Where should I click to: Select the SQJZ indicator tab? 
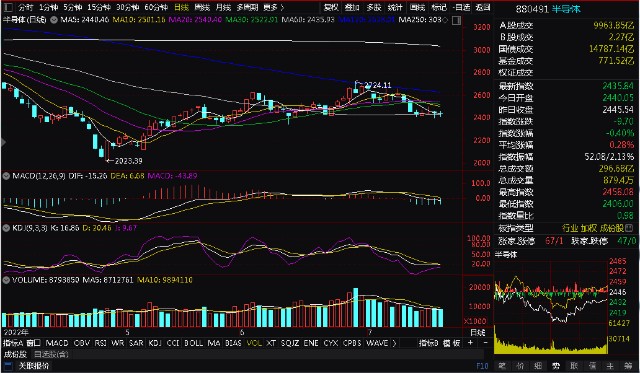pos(290,343)
